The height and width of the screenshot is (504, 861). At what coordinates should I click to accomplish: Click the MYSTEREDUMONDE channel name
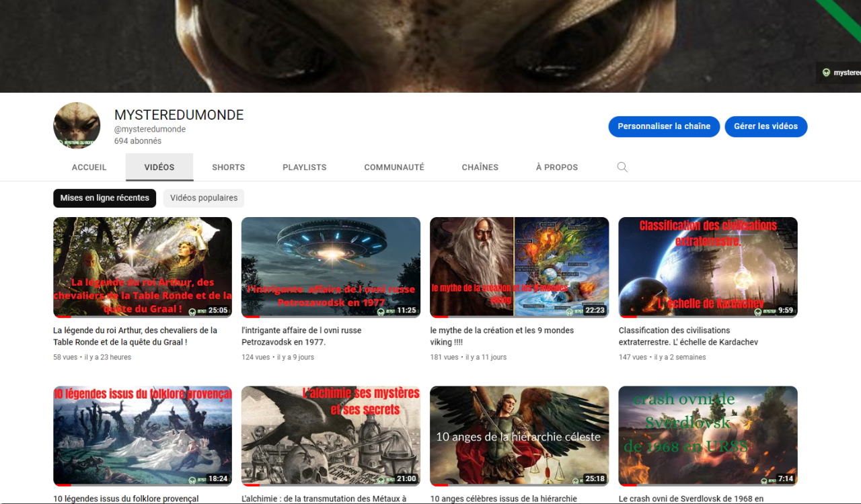point(179,115)
